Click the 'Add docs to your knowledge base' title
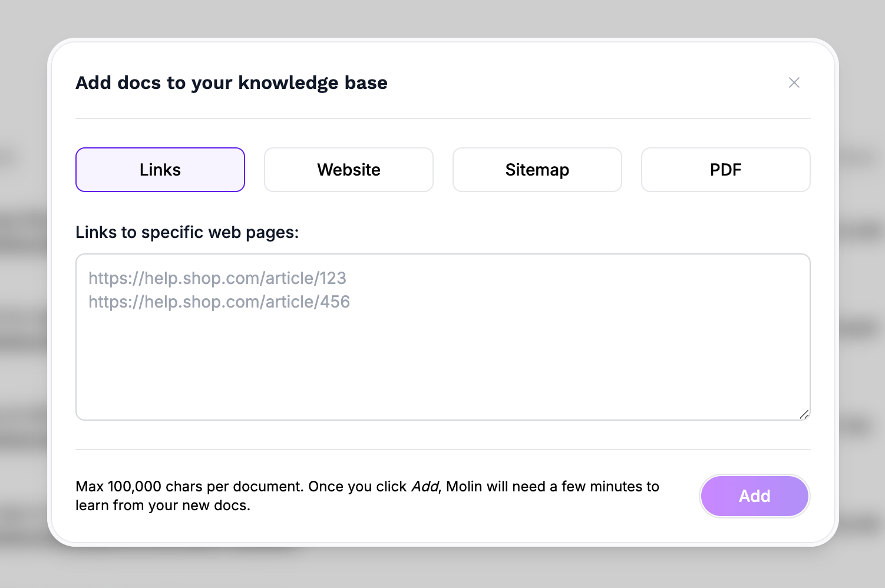The image size is (885, 588). 232,82
